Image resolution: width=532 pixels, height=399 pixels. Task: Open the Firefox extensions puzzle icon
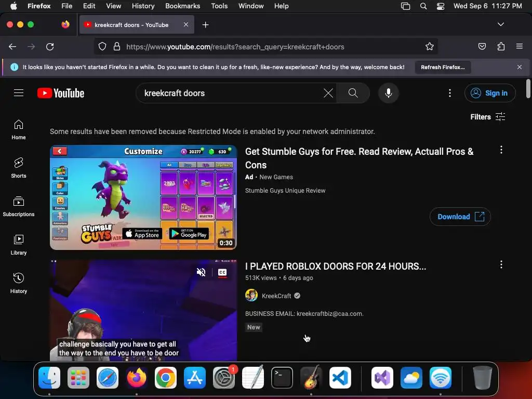pos(501,46)
